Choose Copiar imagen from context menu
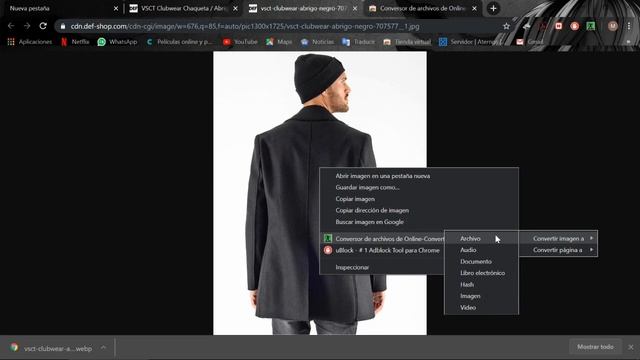The image size is (640, 360). click(419, 199)
